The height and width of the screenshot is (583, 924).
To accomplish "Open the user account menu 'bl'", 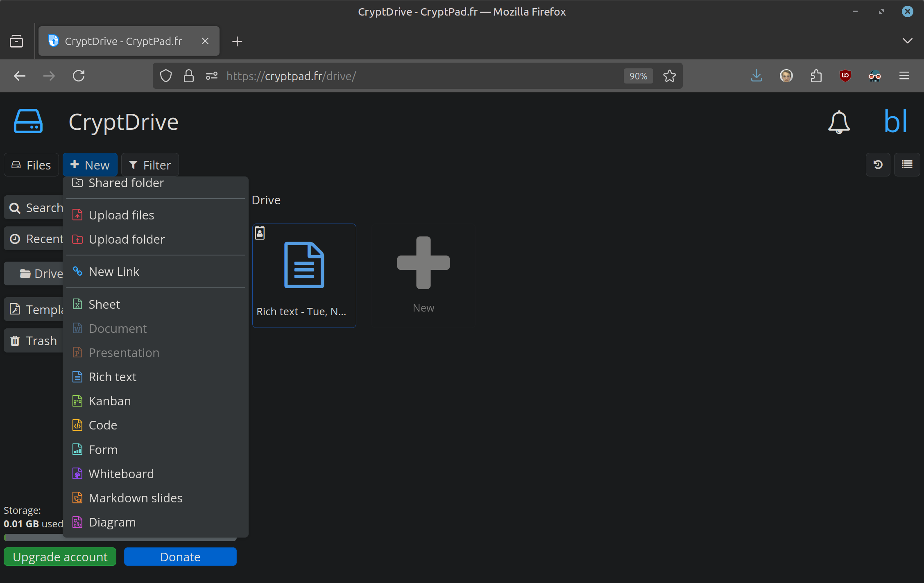I will (896, 122).
